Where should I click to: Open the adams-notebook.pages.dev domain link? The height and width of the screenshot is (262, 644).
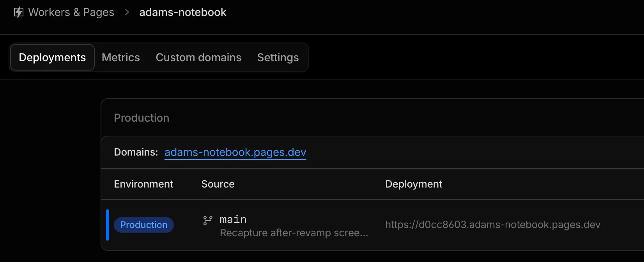tap(235, 152)
